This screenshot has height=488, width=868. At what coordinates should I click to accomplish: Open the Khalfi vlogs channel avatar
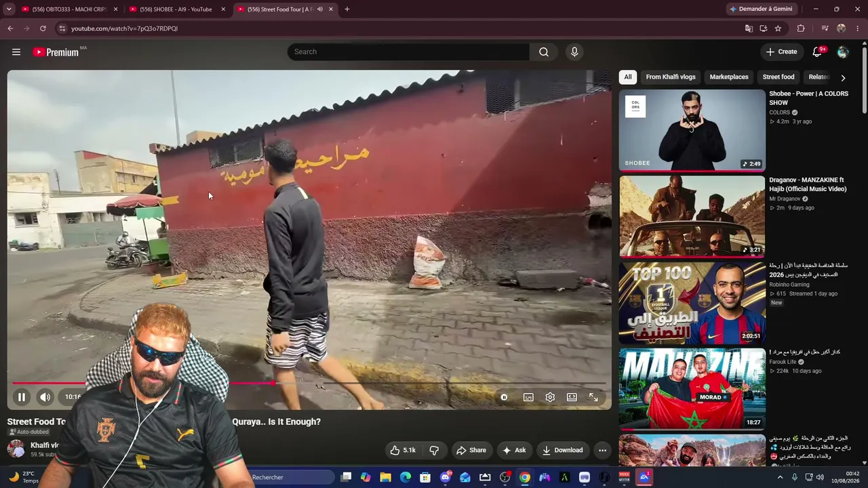(16, 449)
